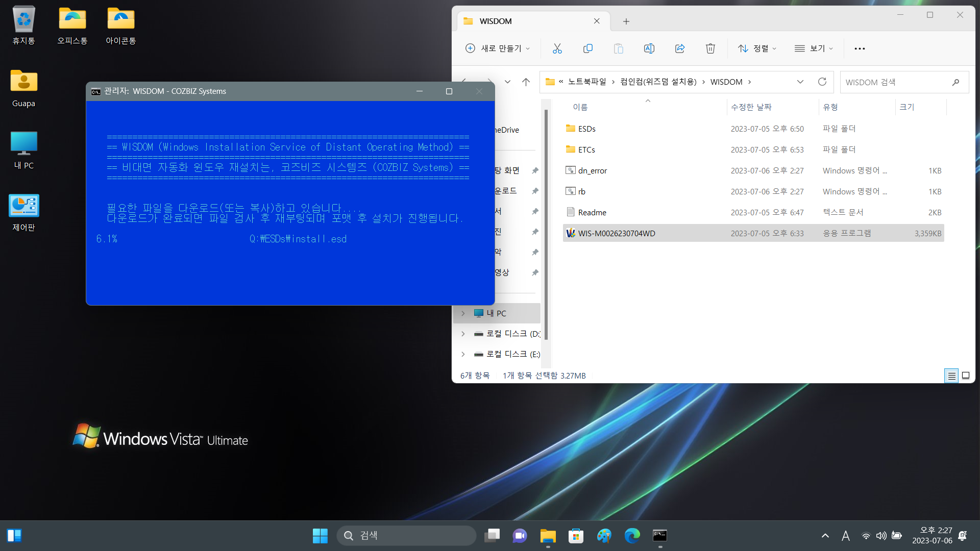The height and width of the screenshot is (551, 980).
Task: Sort by 크기 column header
Action: tap(906, 107)
